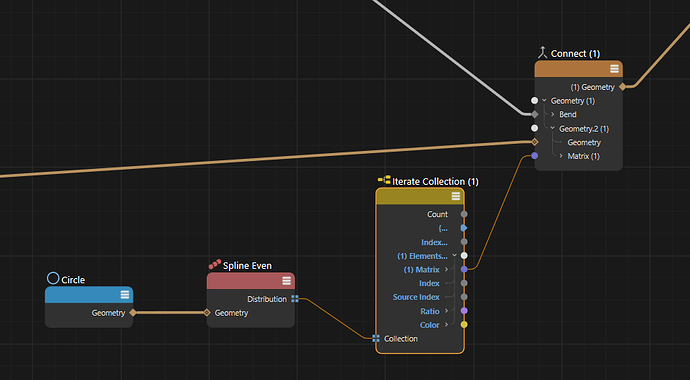Click the Distribution output port

click(x=295, y=299)
